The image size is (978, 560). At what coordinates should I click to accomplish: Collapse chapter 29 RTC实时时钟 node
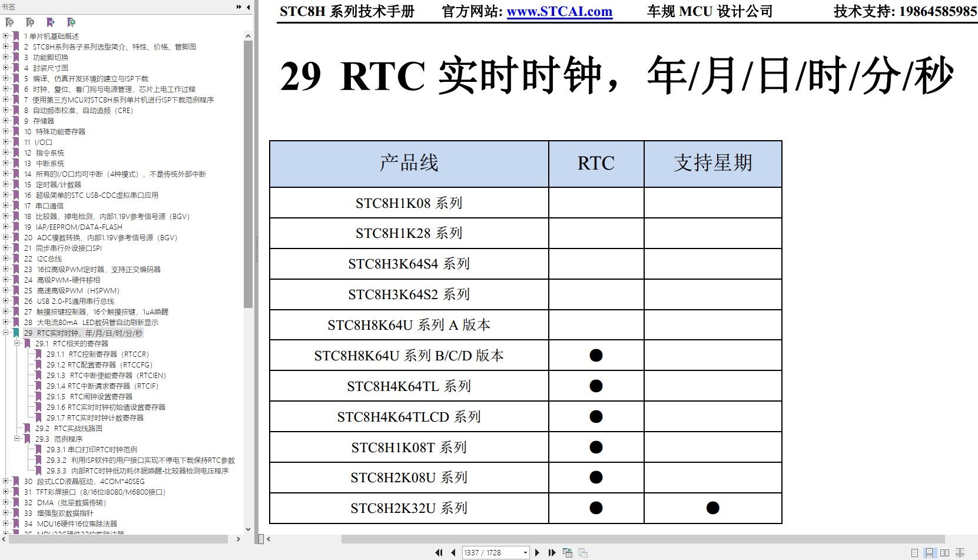click(x=5, y=333)
